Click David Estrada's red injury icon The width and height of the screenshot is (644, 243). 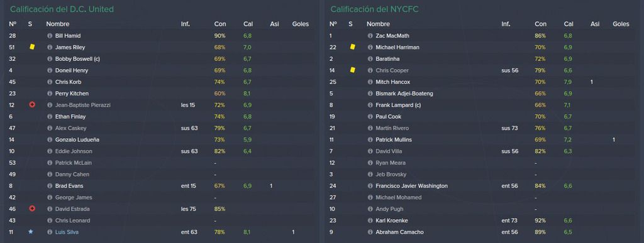pos(32,208)
